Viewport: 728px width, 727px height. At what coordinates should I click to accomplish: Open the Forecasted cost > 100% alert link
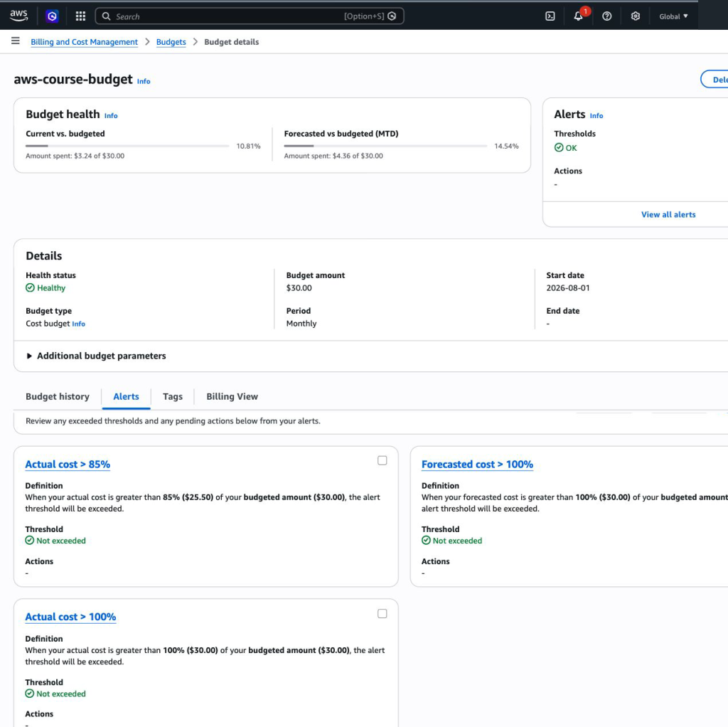click(477, 464)
